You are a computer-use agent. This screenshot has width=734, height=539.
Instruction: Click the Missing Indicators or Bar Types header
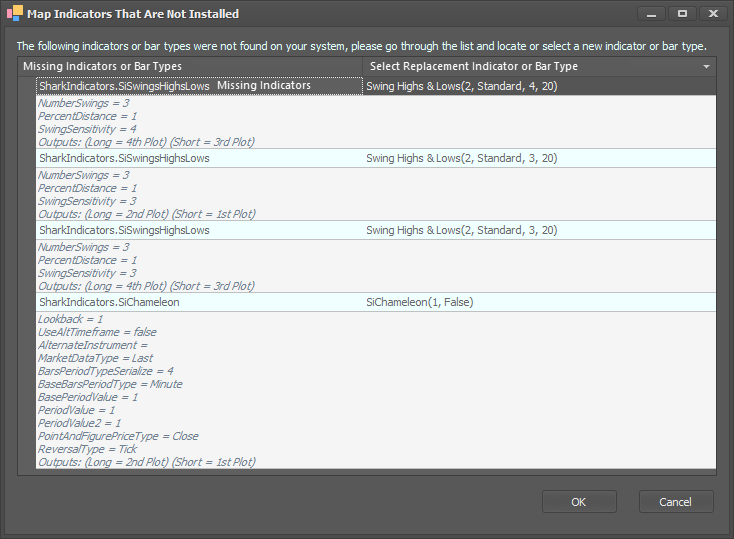tap(190, 66)
